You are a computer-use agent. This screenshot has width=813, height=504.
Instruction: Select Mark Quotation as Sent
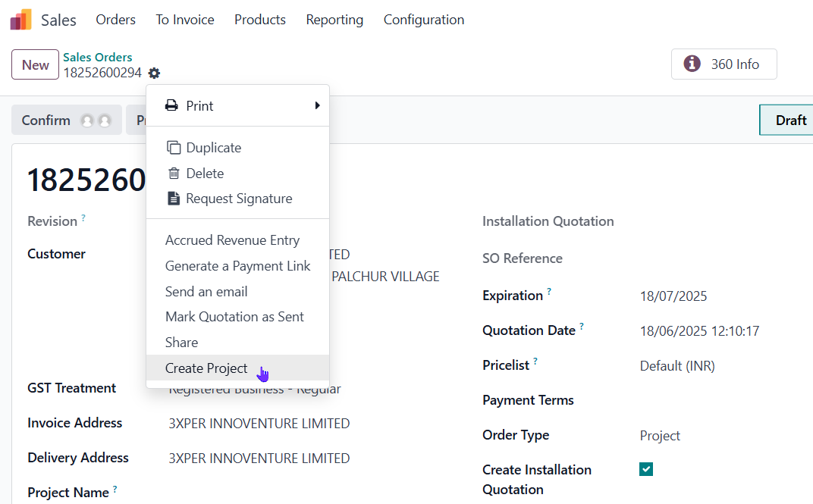[x=237, y=317]
